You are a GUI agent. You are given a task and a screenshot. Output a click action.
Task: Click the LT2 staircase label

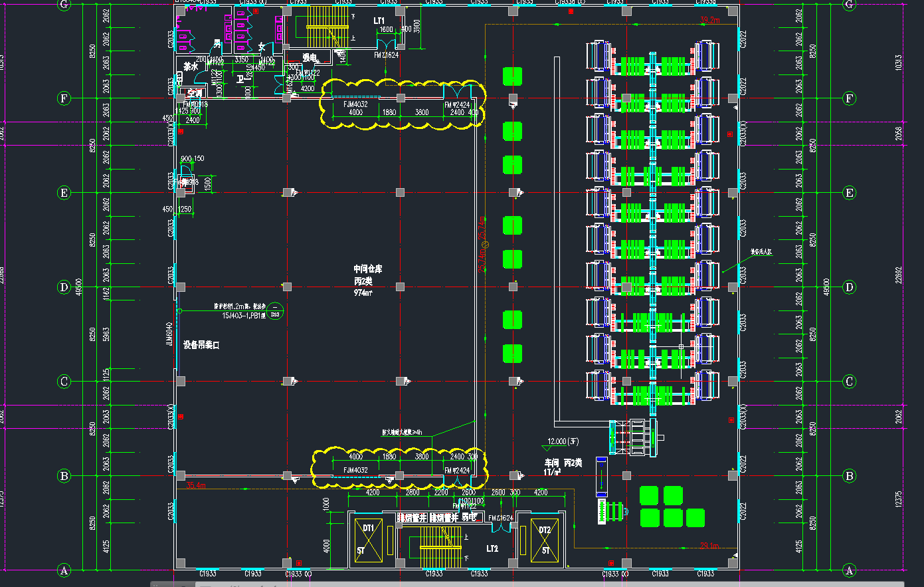click(492, 549)
